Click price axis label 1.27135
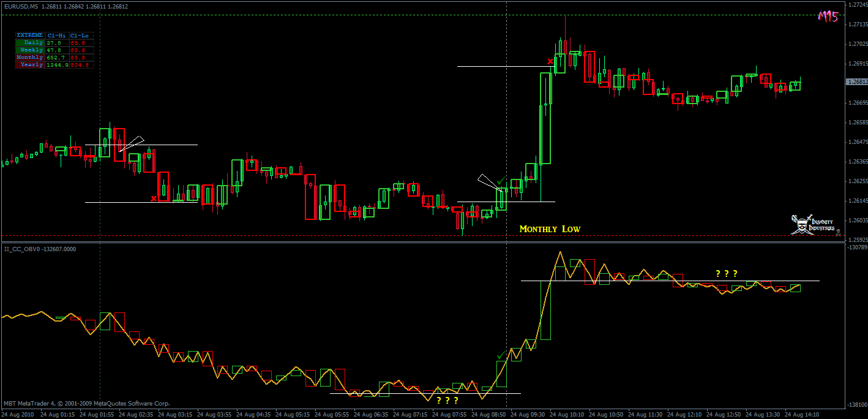 [x=858, y=25]
